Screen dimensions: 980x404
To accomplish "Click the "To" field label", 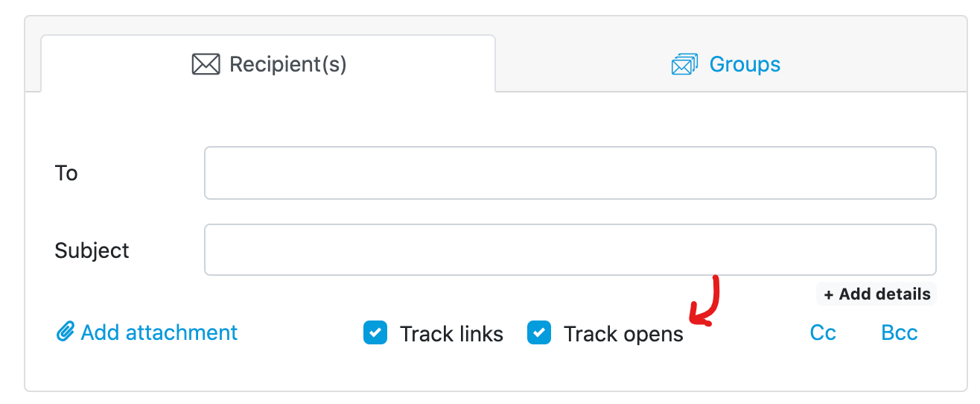I will pos(66,174).
